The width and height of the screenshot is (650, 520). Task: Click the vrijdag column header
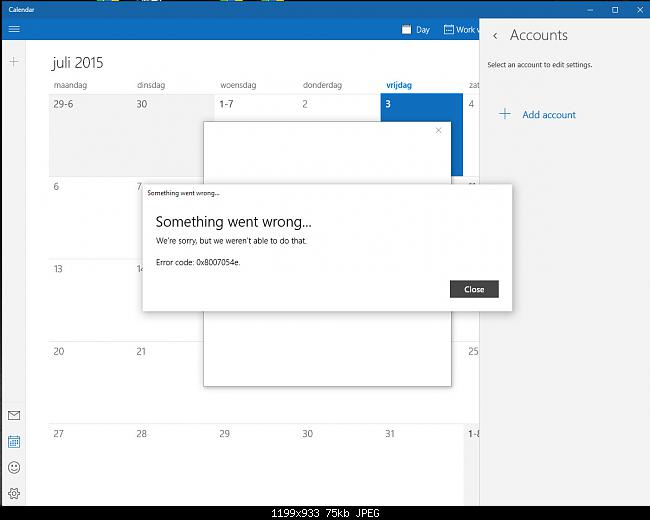399,85
